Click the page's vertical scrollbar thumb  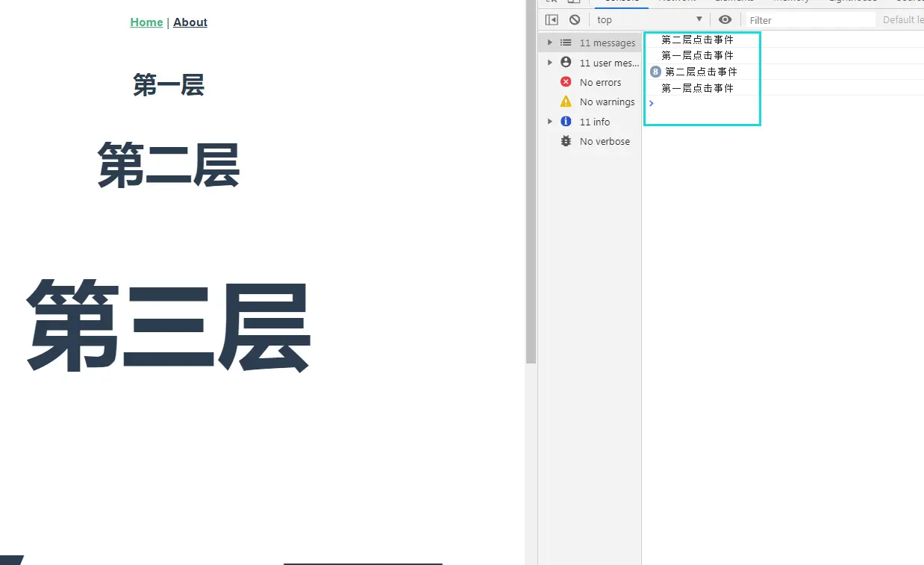(531, 181)
